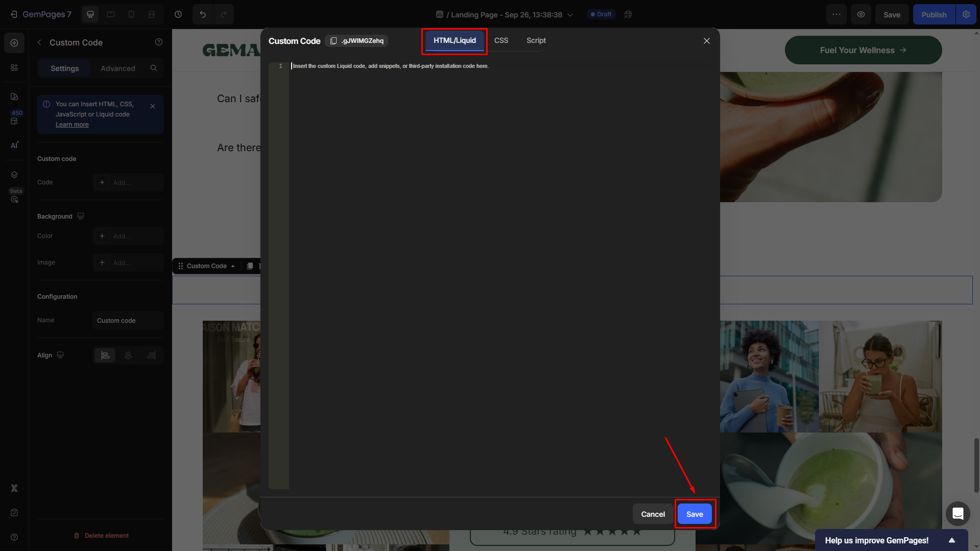
Task: Open the second left-sidebar icon
Action: pyautogui.click(x=14, y=67)
